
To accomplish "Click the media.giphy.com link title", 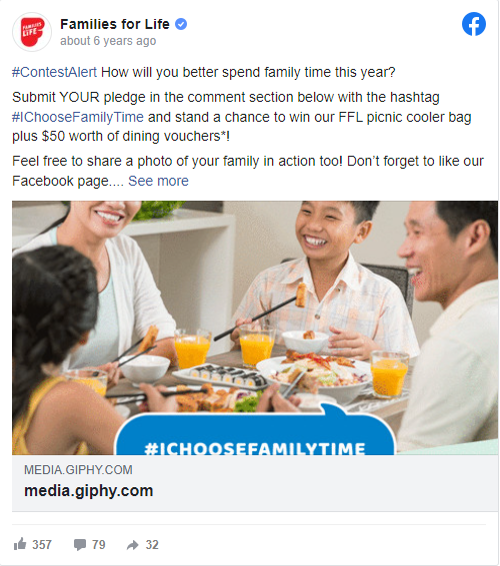I will (x=88, y=491).
